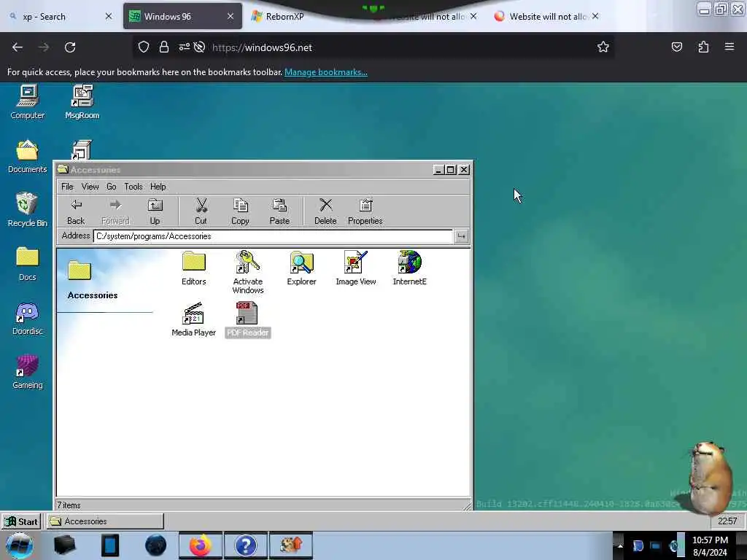Click the Manage bookmarks link
The width and height of the screenshot is (747, 560).
click(326, 72)
